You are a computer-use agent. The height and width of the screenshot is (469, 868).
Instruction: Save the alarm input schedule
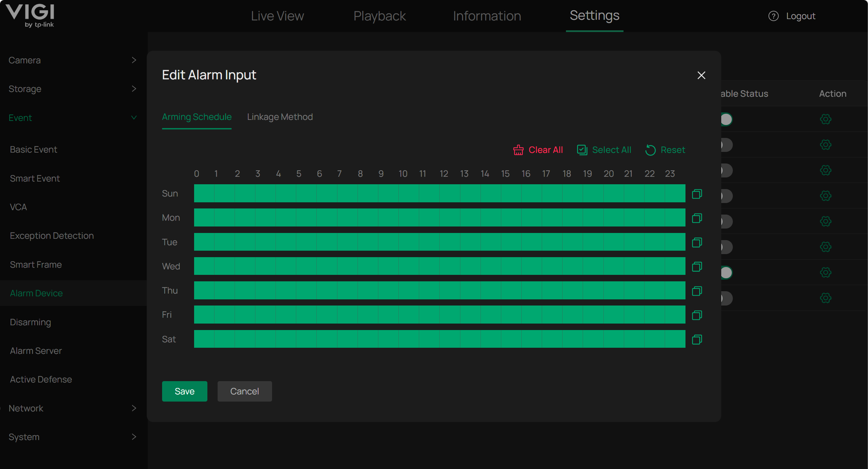tap(184, 391)
